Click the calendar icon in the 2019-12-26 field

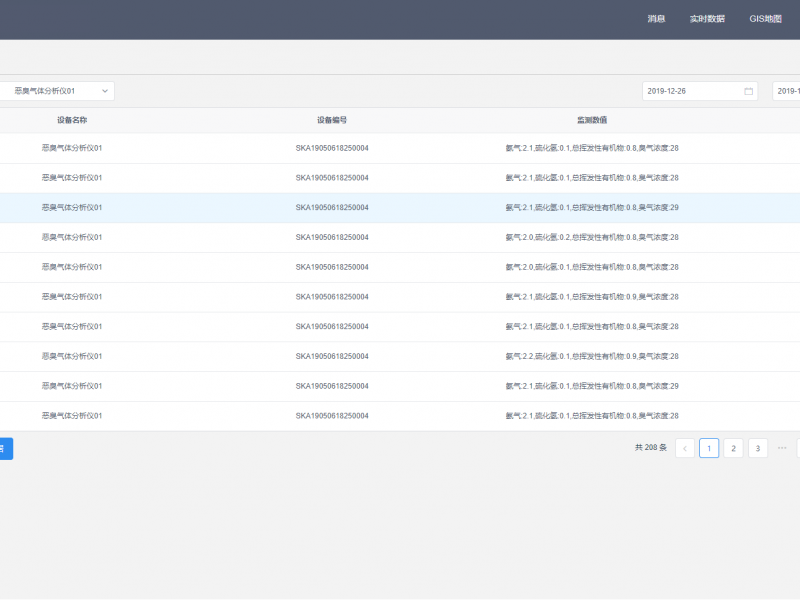[748, 91]
